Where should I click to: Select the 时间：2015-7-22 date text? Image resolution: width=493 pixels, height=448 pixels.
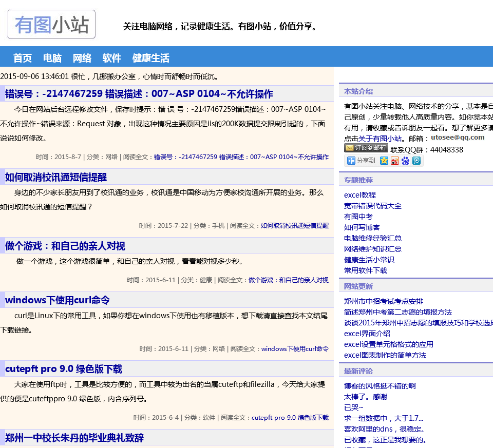click(163, 226)
